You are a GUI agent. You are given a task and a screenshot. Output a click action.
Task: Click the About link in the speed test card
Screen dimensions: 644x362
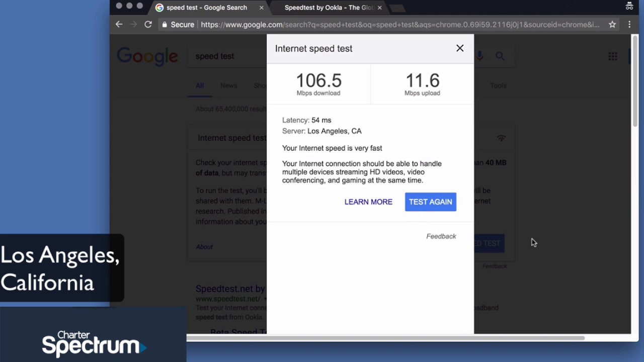click(x=204, y=247)
